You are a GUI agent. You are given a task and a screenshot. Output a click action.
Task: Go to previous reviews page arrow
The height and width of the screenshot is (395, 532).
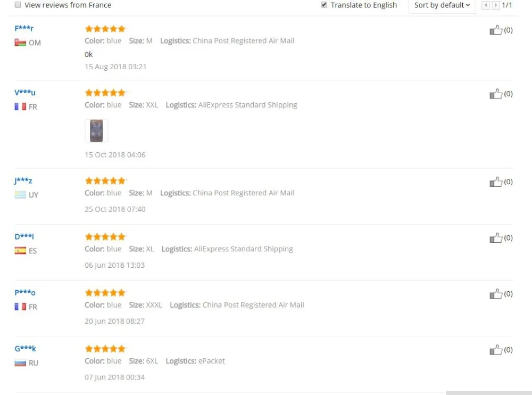click(486, 5)
